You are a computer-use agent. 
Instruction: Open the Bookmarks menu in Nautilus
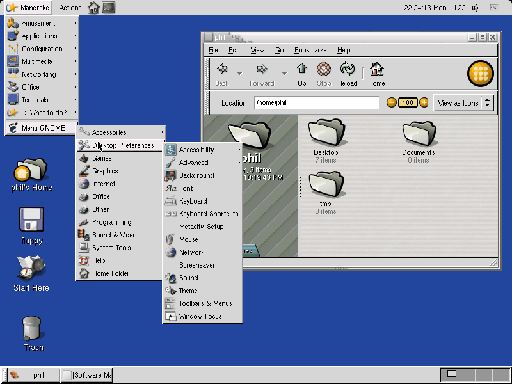310,50
